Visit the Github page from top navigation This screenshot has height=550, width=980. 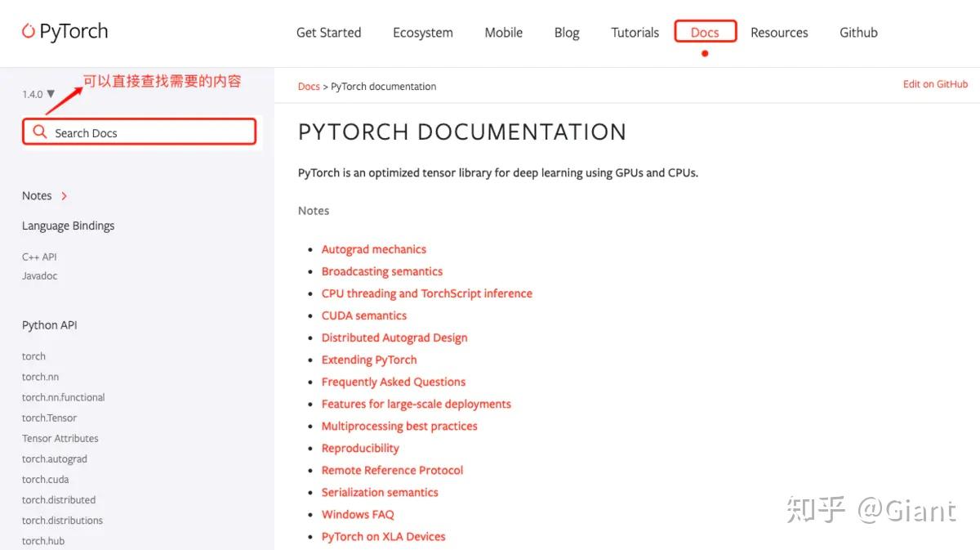pos(857,33)
